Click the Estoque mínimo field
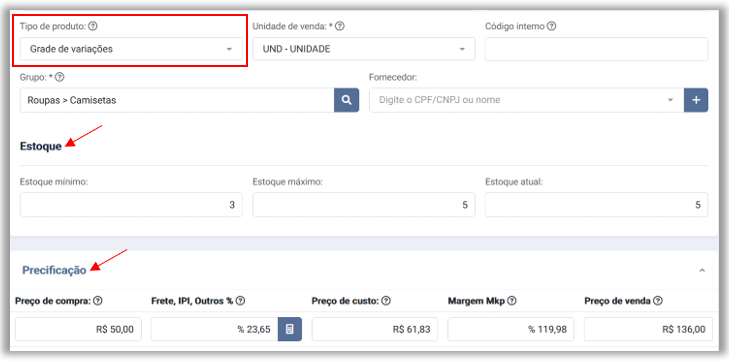Screen dimensions: 729x361 click(131, 205)
